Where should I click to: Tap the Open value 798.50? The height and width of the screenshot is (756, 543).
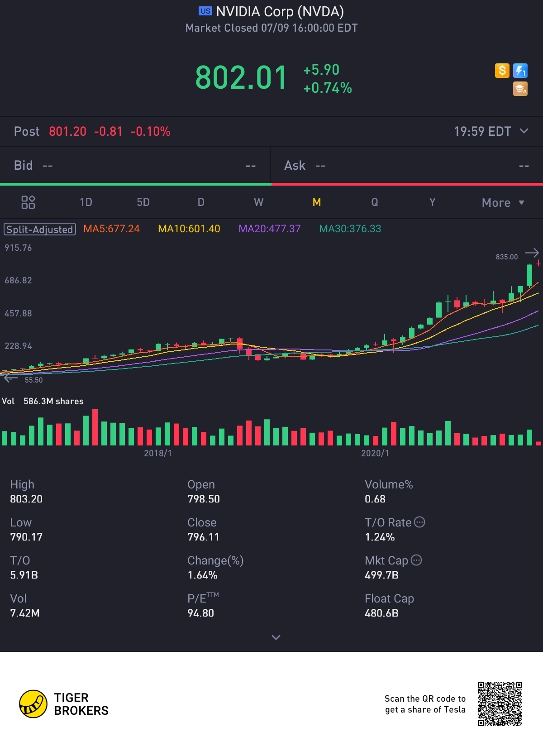[x=204, y=499]
